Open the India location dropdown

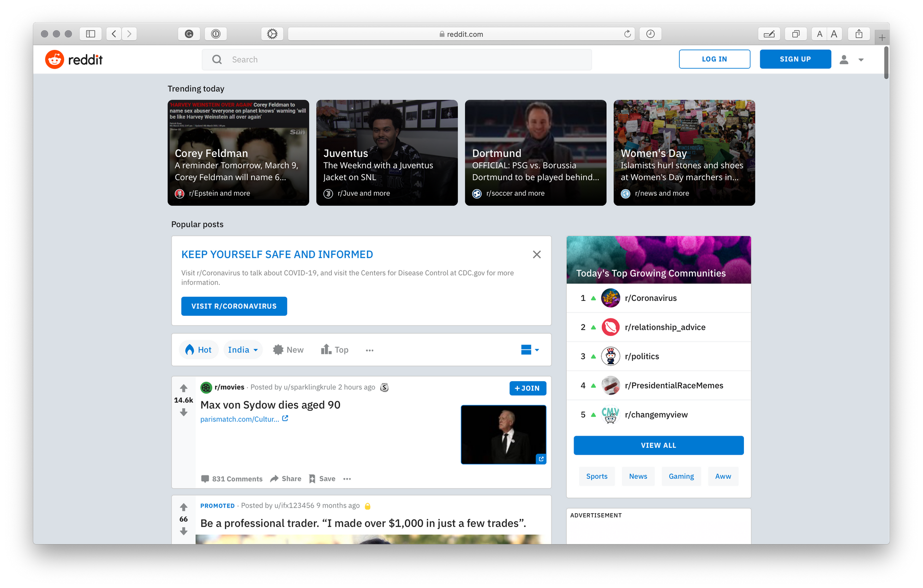243,350
